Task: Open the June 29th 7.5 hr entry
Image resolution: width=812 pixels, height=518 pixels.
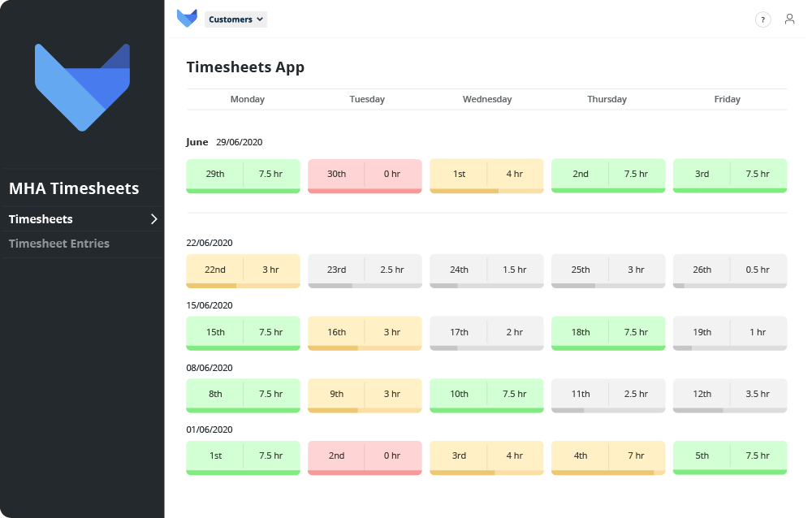Action: point(243,174)
